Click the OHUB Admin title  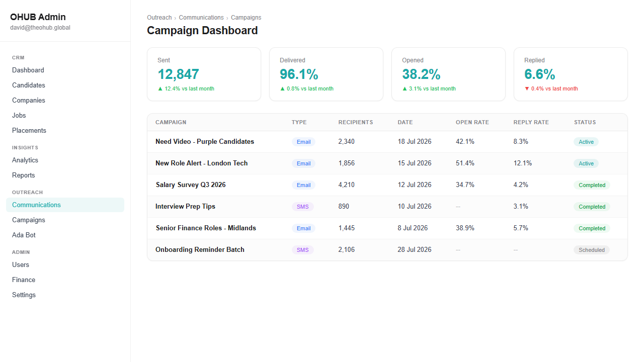pos(38,17)
